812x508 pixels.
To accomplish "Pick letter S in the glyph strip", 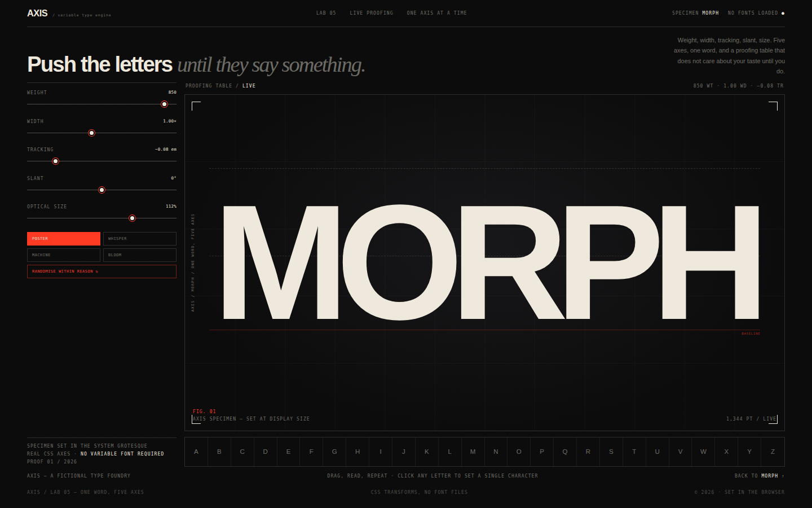I will tap(611, 452).
